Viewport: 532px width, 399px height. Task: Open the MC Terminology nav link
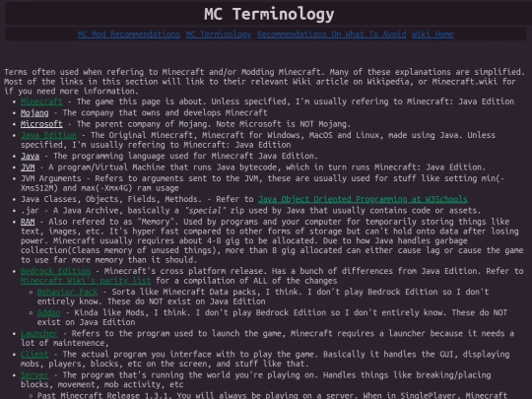219,34
